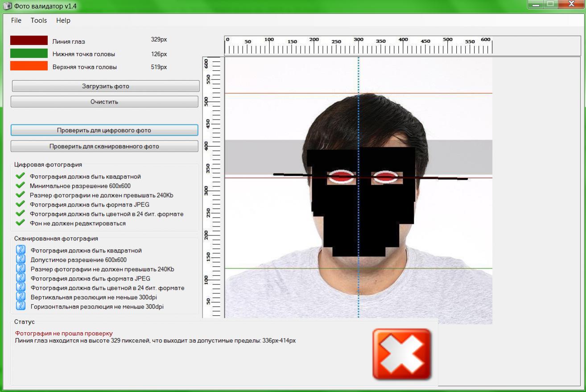Viewport: 586px width, 392px height.
Task: Click the Нижняя точка головы label
Action: [83, 54]
